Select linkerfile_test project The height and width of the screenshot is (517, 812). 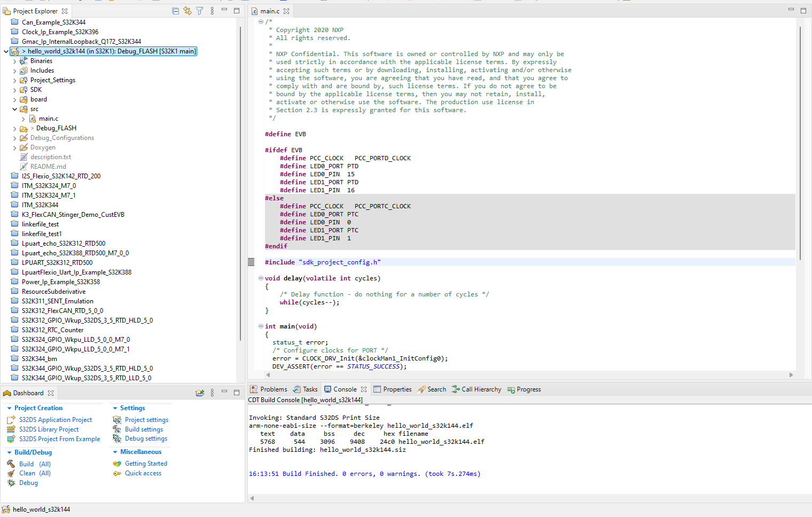(40, 224)
